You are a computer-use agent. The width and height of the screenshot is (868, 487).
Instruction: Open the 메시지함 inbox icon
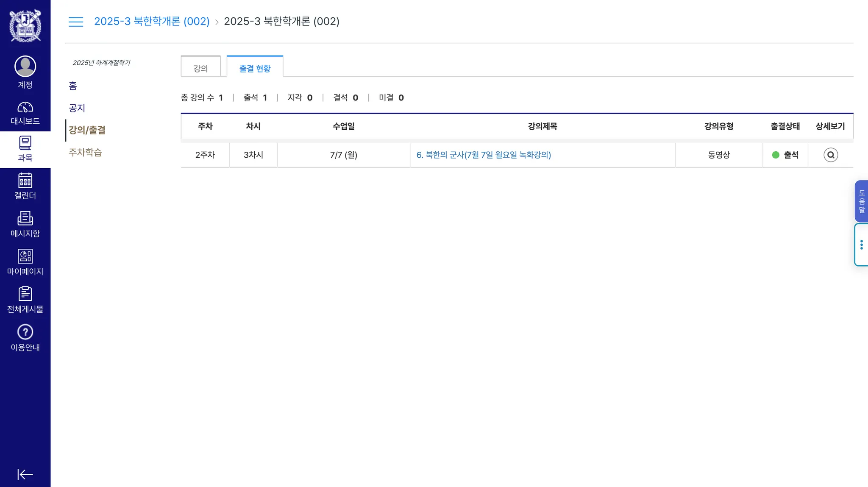(25, 218)
